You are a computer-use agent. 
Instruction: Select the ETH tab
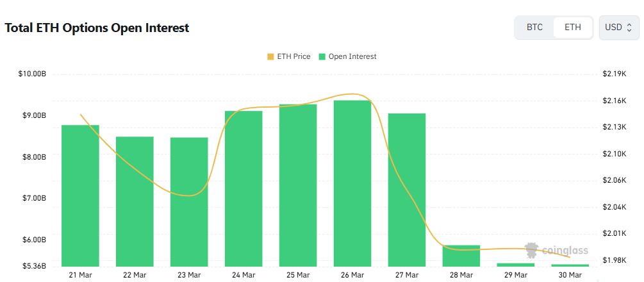pyautogui.click(x=573, y=28)
